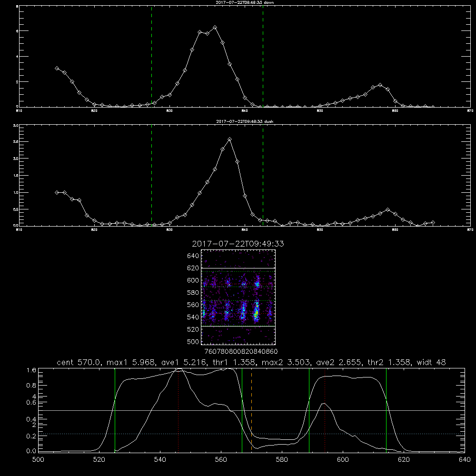Click the white solid horizontal line across bottom plot
Image resolution: width=476 pixels, height=476 pixels.
(x=251, y=410)
